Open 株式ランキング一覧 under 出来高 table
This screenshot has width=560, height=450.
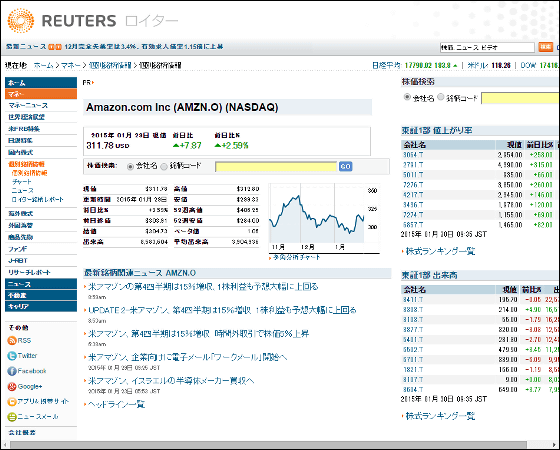440,416
